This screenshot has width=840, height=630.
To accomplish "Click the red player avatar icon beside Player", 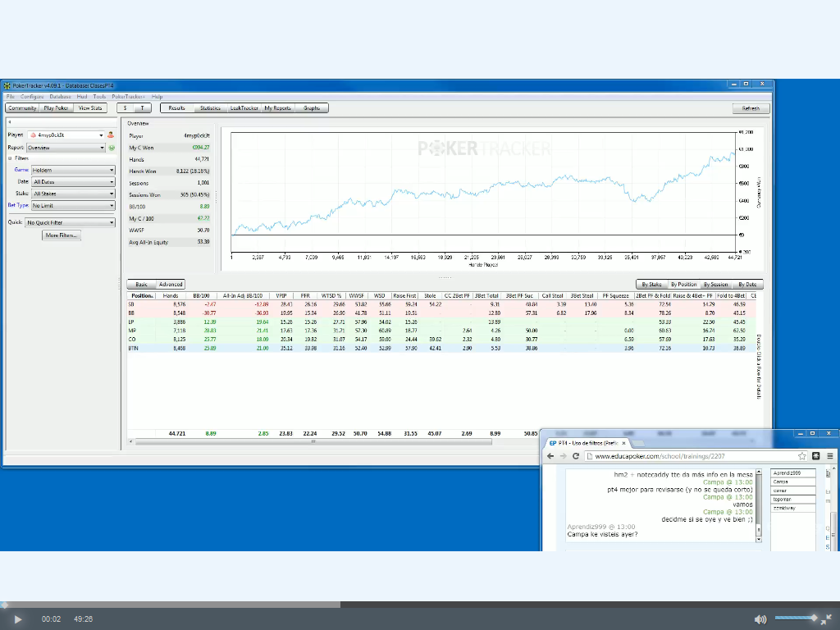I will click(x=111, y=135).
